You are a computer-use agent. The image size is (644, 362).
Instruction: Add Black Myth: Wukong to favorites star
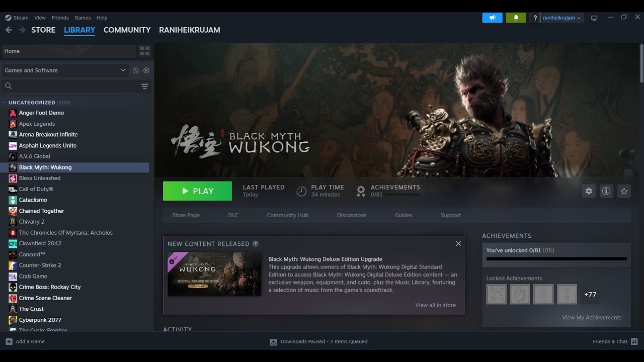click(x=624, y=191)
